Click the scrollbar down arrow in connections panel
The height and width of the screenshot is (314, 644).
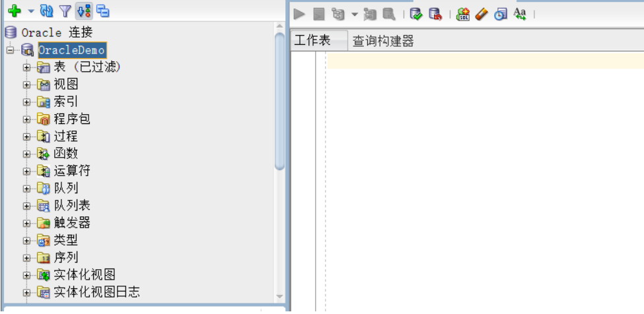click(279, 296)
